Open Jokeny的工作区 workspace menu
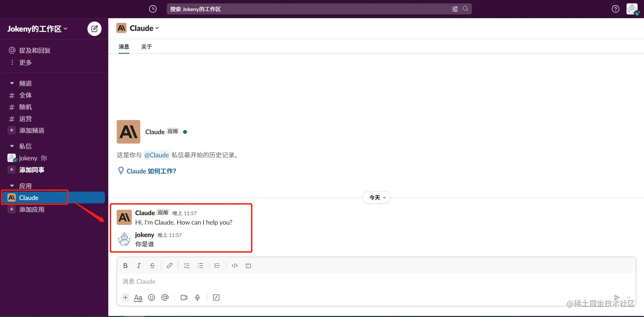Image resolution: width=644 pixels, height=317 pixels. tap(37, 29)
